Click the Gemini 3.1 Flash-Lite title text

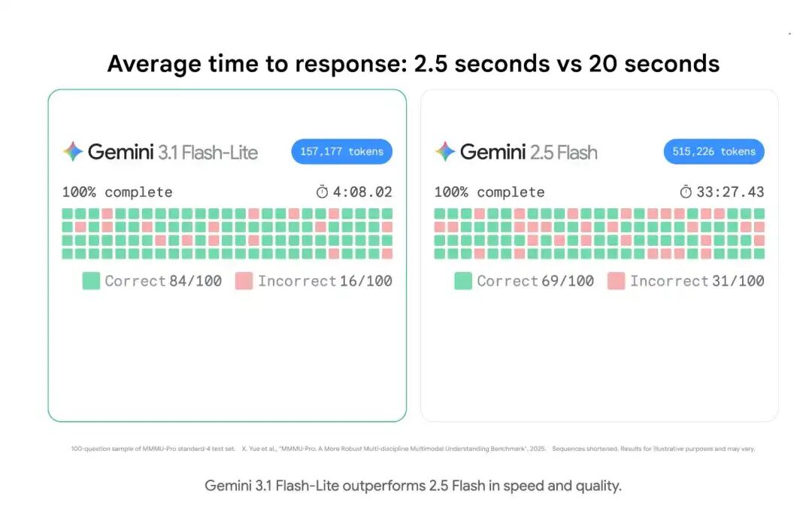(x=173, y=152)
